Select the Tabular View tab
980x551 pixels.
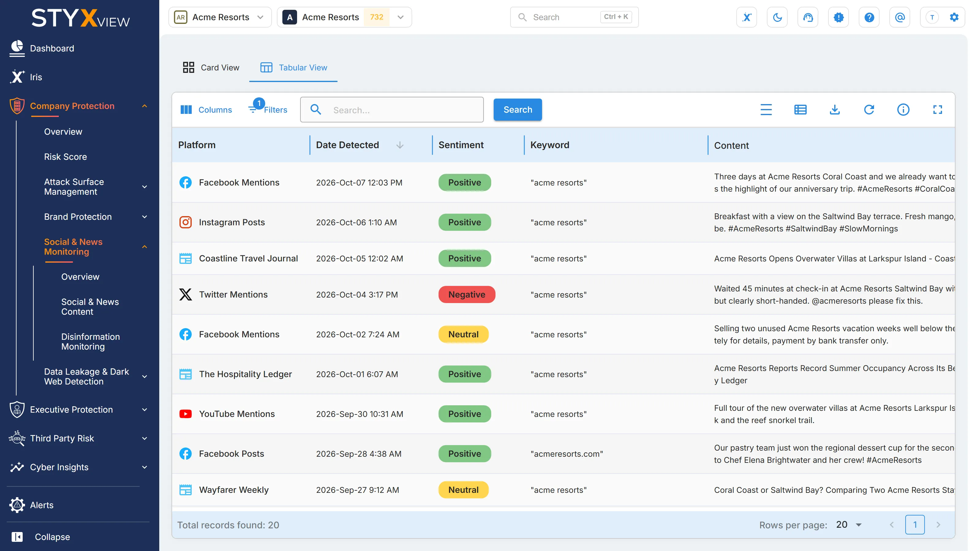tap(293, 67)
